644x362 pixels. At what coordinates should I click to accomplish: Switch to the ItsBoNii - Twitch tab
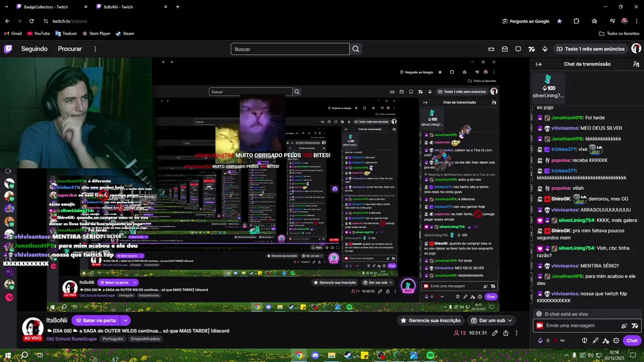click(131, 7)
